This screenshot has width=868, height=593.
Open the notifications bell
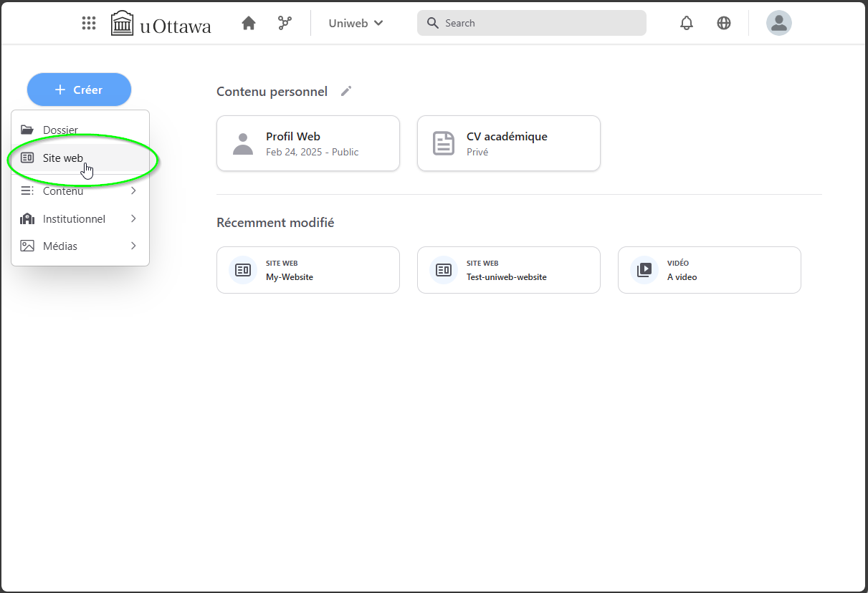(687, 23)
